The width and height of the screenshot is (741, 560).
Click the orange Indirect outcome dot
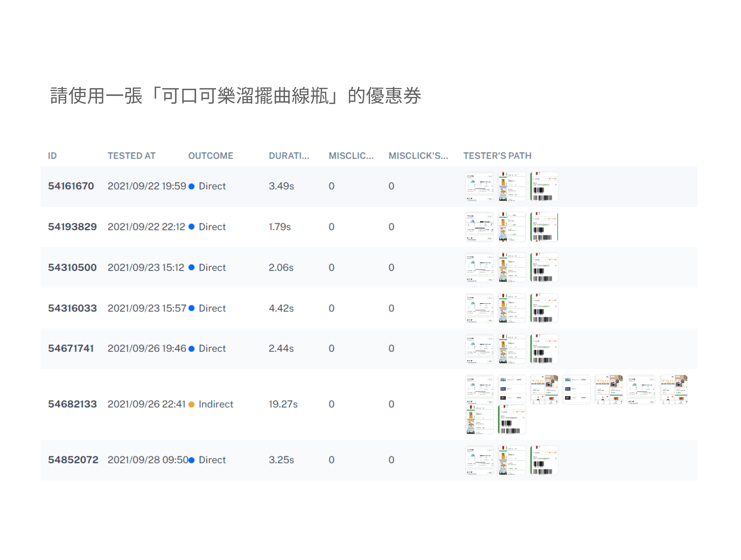coord(192,404)
